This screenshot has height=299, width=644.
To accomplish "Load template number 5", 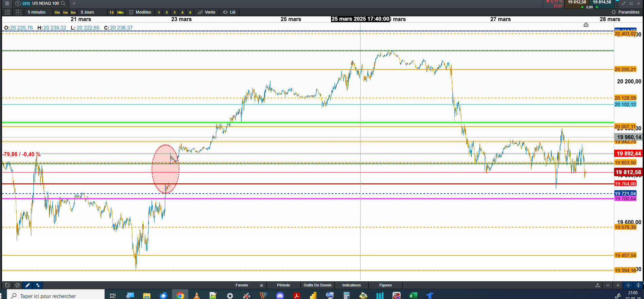I will pyautogui.click(x=190, y=12).
